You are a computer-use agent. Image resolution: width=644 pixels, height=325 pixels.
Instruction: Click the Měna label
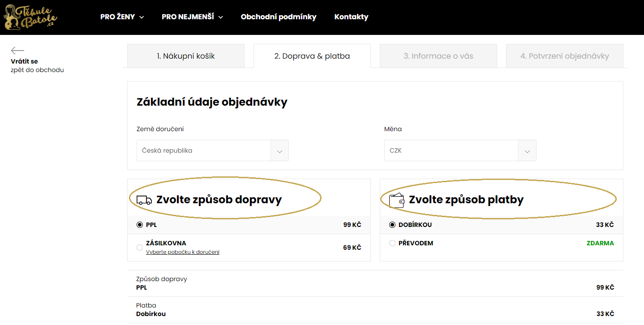tap(393, 129)
